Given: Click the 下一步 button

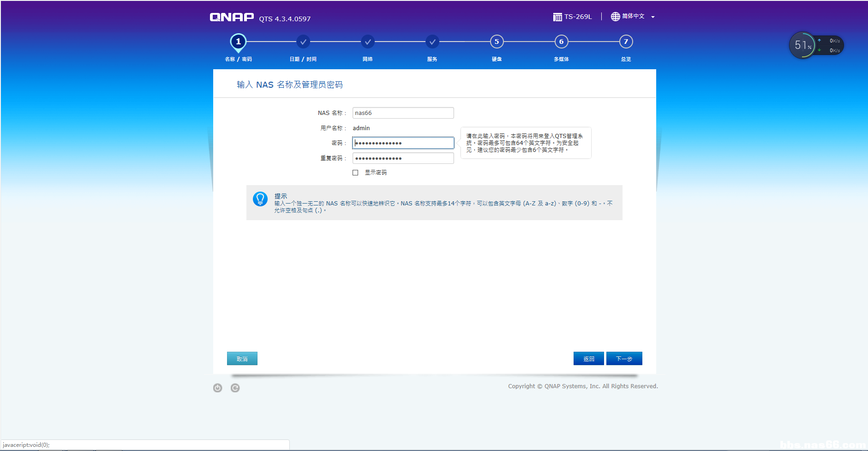Looking at the screenshot, I should (624, 358).
